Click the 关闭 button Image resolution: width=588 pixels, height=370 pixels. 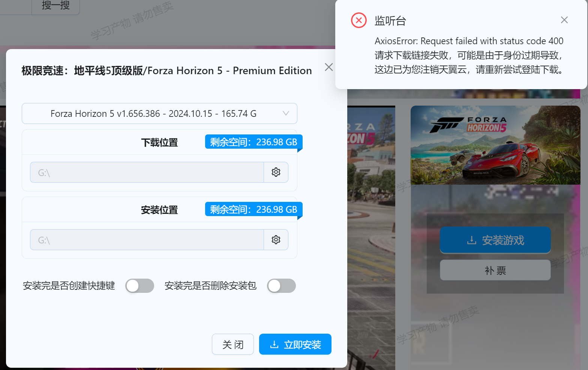tap(233, 344)
